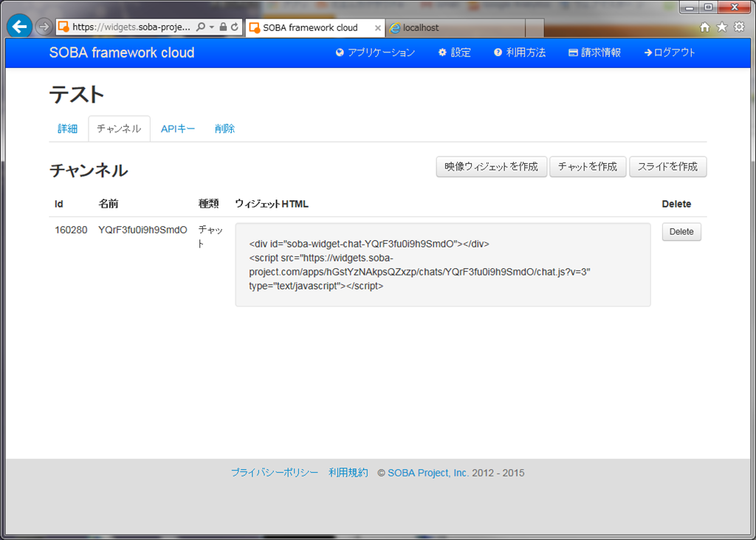Click the 名前 column header
This screenshot has width=756, height=540.
click(x=109, y=204)
